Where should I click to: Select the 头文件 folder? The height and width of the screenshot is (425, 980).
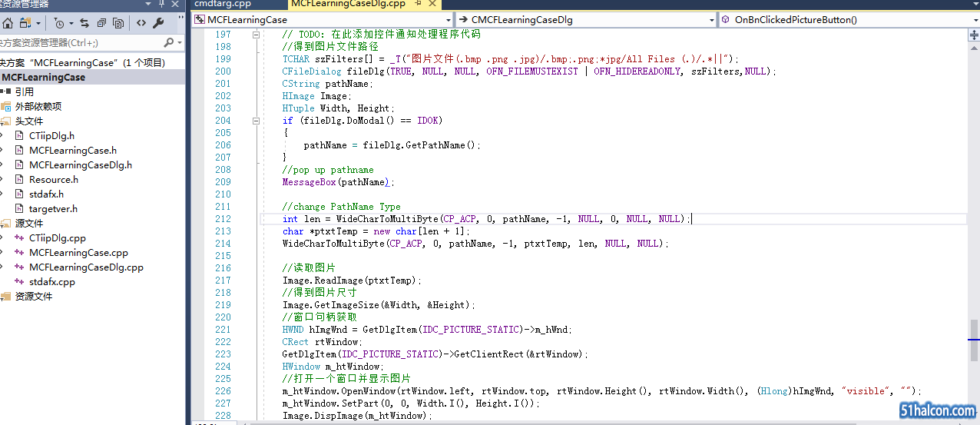29,121
